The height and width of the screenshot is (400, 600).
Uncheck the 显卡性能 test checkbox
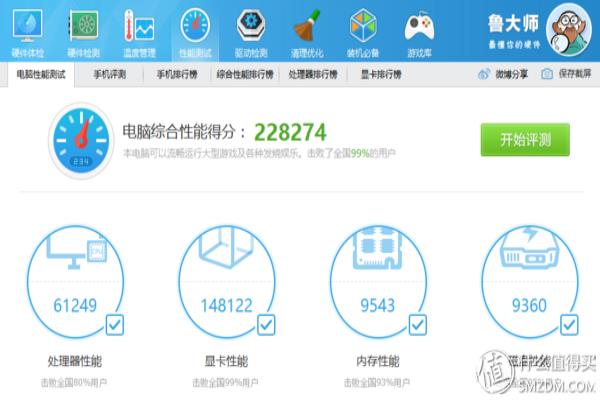[x=266, y=325]
